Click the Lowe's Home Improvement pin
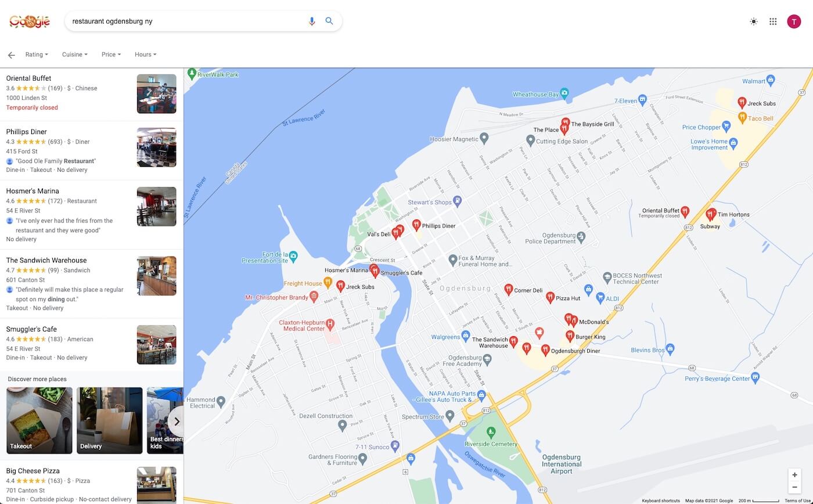Screen dimensions: 813x504 [733, 142]
